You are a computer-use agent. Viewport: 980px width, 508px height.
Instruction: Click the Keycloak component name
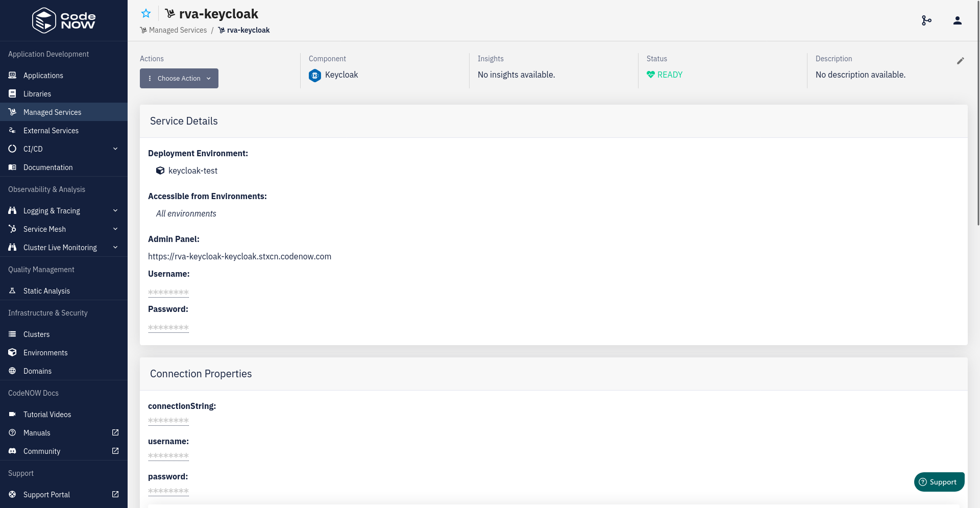point(341,75)
